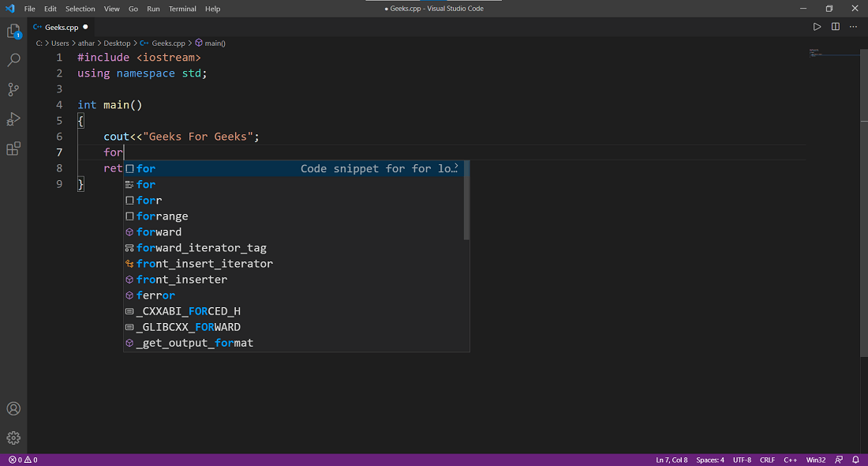Open the Explorer view in activity bar
The width and height of the screenshot is (868, 466).
(x=13, y=31)
